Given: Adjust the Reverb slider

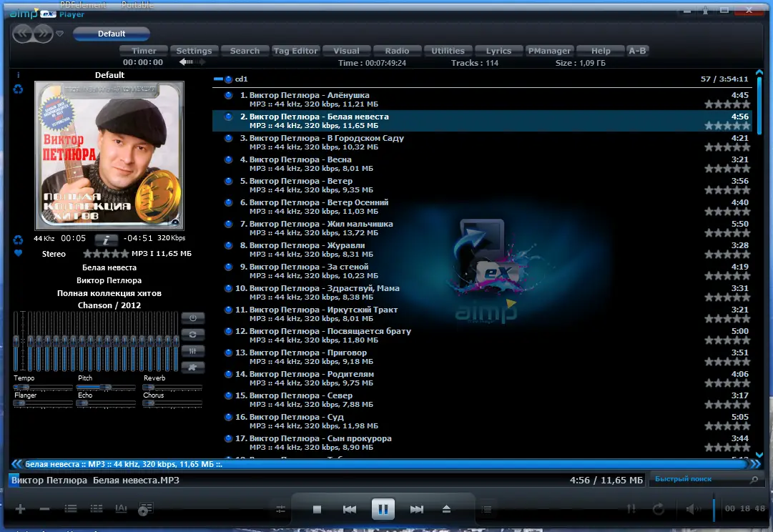Looking at the screenshot, I should 172,387.
